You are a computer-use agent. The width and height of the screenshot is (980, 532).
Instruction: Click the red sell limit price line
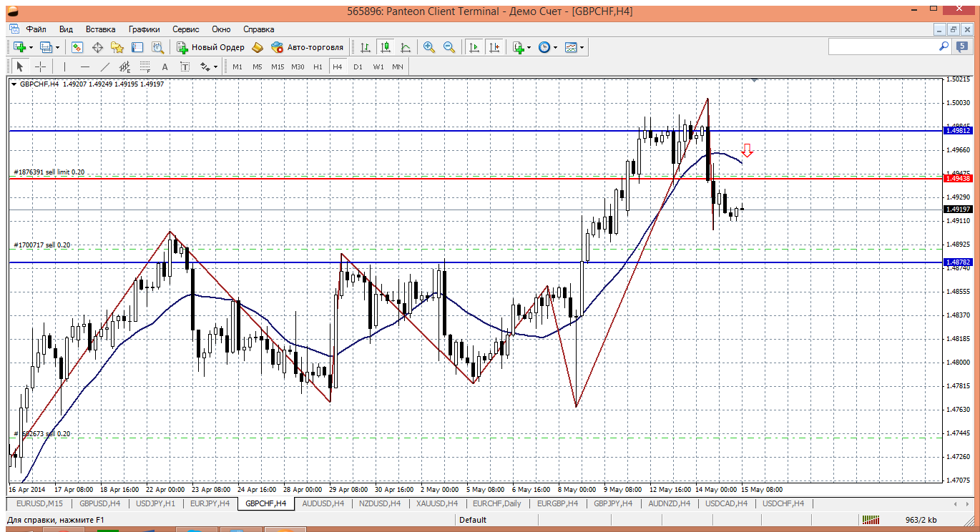coord(429,178)
